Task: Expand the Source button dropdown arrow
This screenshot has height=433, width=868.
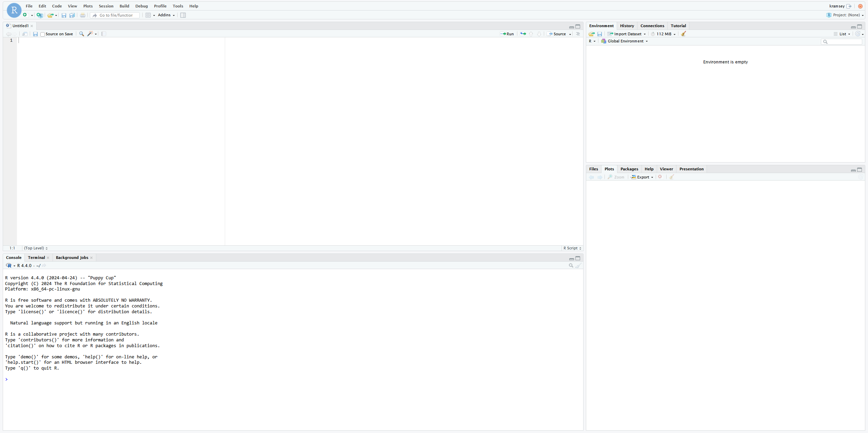Action: [x=570, y=34]
